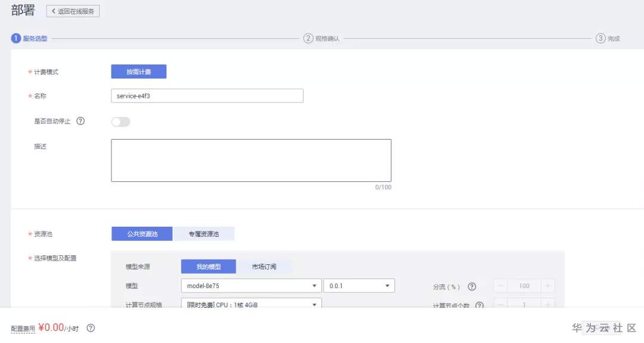Screen dimensions: 644x343
Task: Click step 1 服务选型 circle icon
Action: 16,38
